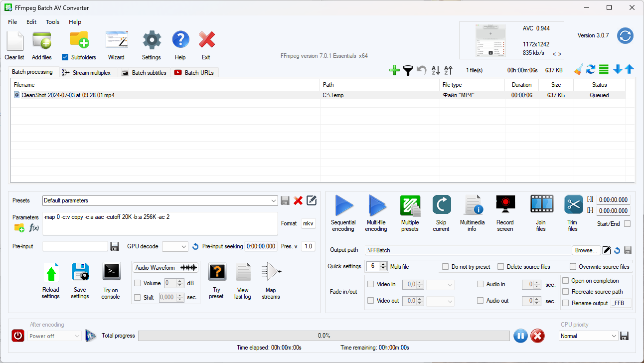Image resolution: width=644 pixels, height=363 pixels.
Task: Abort encoding with red X circle
Action: pos(537,336)
